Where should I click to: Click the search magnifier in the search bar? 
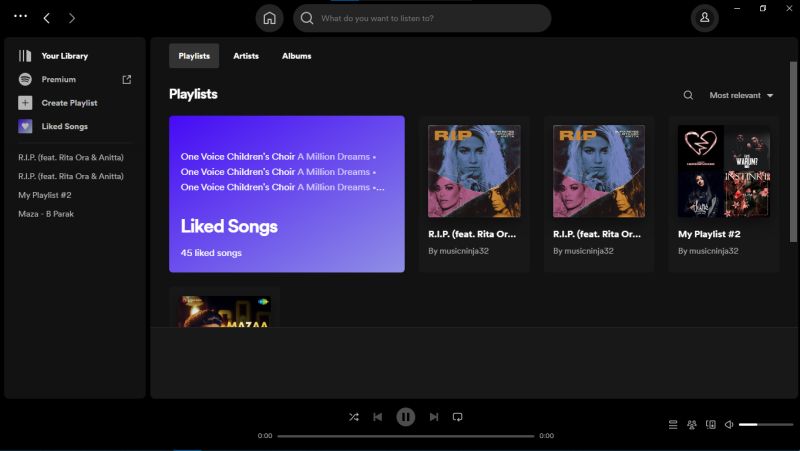[307, 18]
